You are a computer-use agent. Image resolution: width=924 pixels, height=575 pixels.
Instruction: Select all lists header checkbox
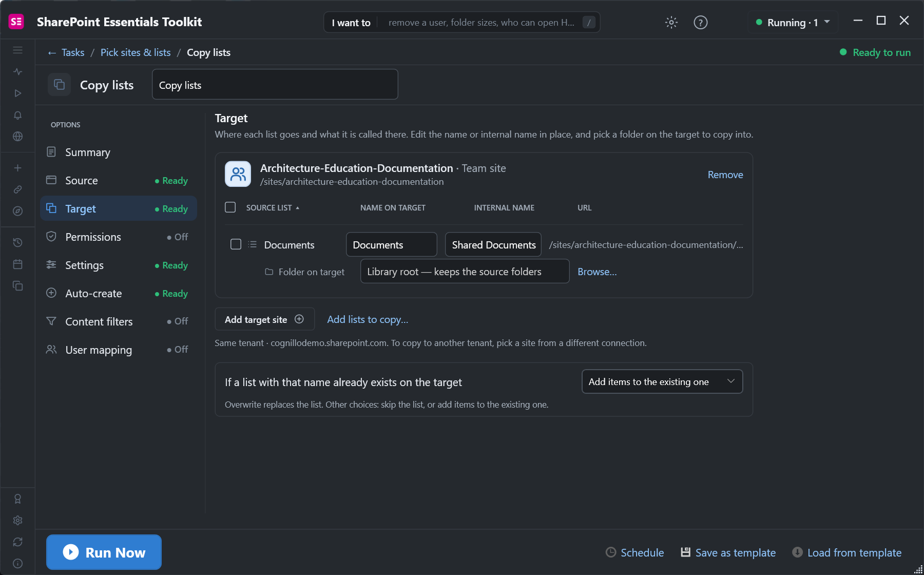pos(230,207)
